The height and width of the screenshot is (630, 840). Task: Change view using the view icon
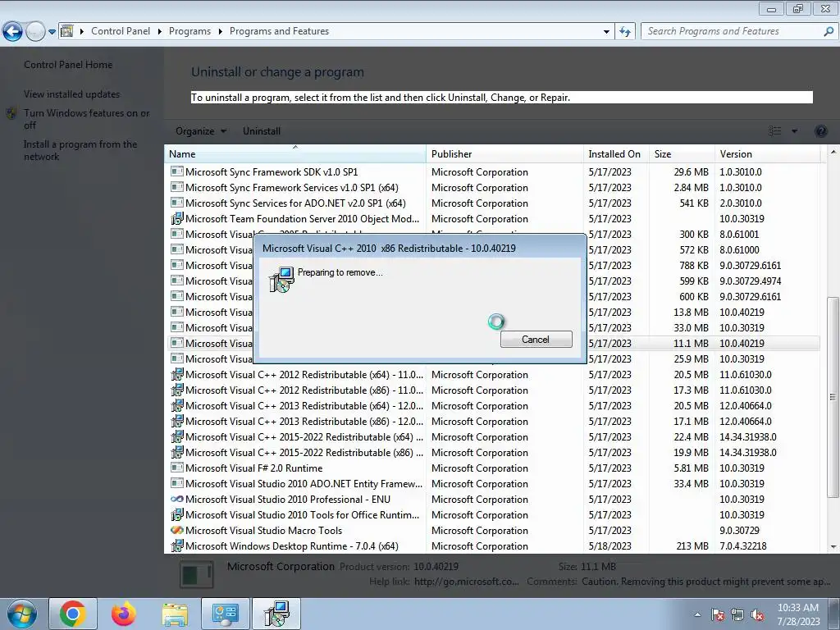774,131
